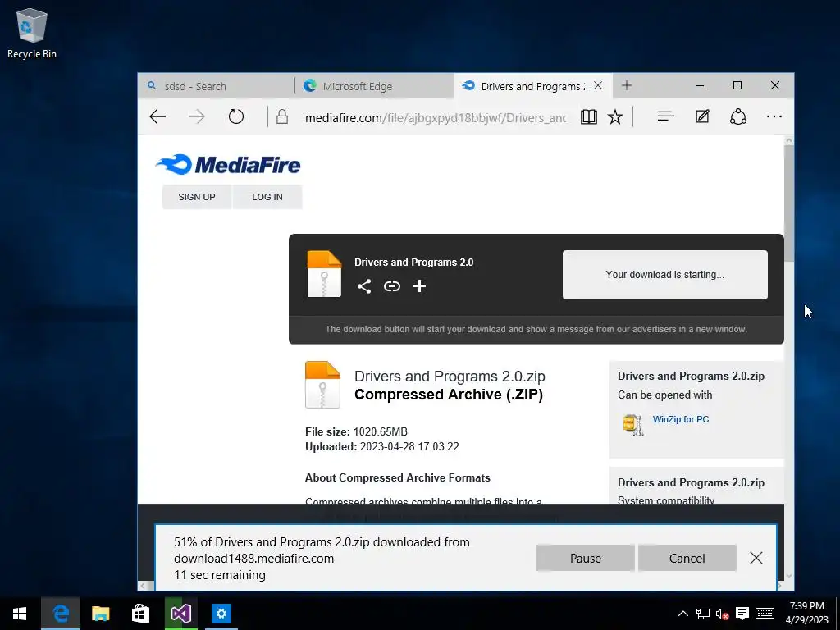Close the Drivers and Programs tab

pyautogui.click(x=598, y=85)
